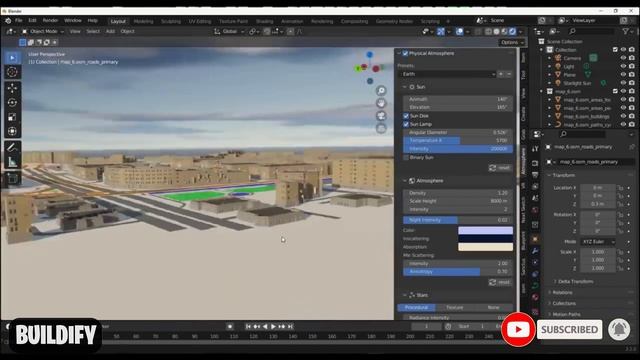Click the YouTube logo button
The width and height of the screenshot is (640, 360).
(x=518, y=330)
